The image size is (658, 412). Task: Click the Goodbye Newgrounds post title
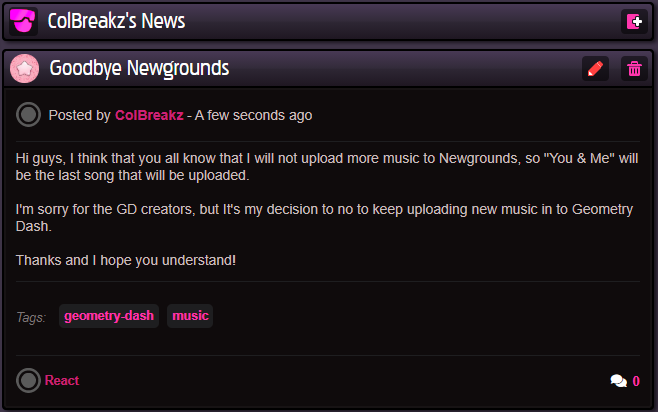click(x=139, y=68)
